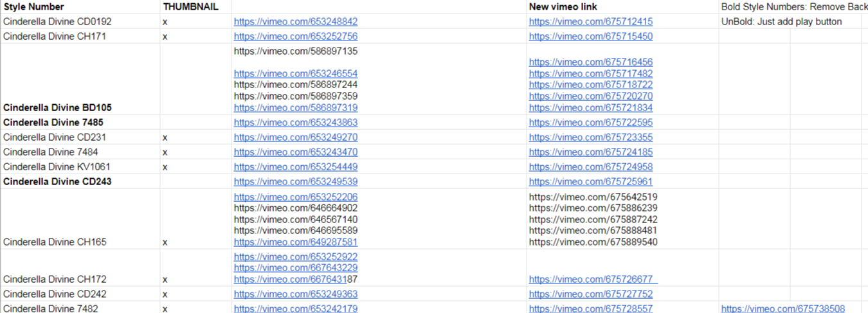Select bold cell Cinderella Divine 7485

[80, 123]
